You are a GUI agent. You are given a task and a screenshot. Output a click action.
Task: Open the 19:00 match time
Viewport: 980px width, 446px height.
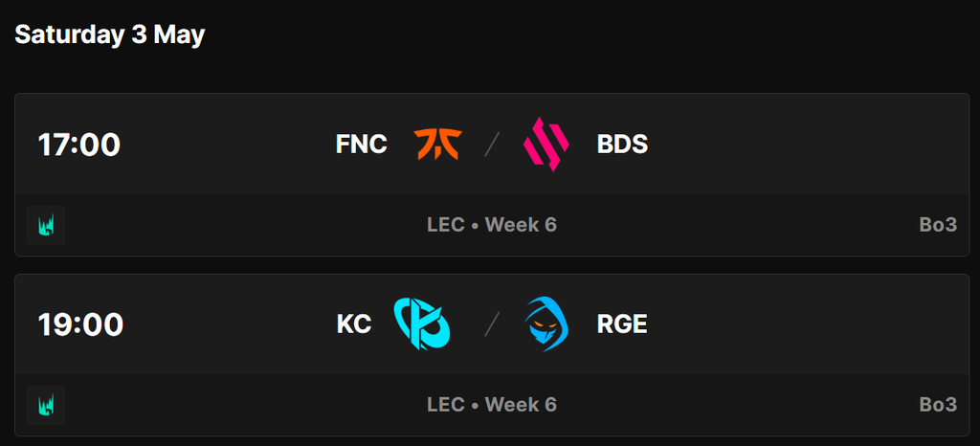point(80,324)
